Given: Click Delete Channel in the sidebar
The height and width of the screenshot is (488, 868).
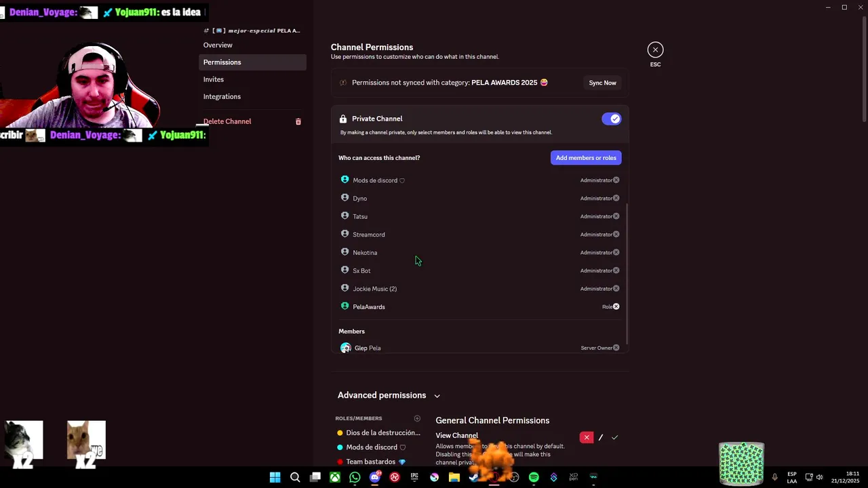Looking at the screenshot, I should 227,121.
